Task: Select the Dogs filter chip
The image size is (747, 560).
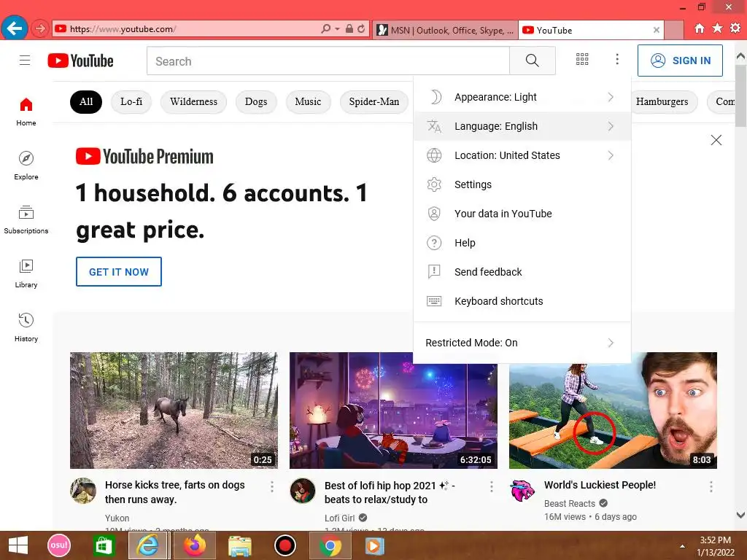Action: point(256,102)
